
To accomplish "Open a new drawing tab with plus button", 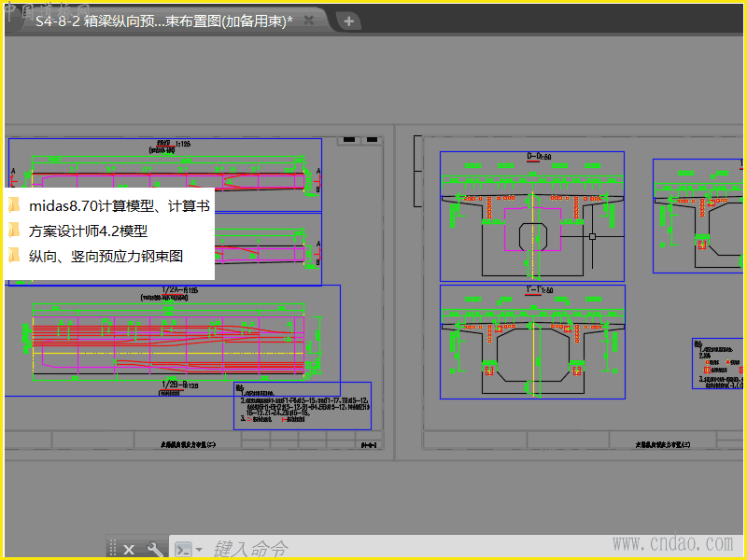I will [x=348, y=21].
